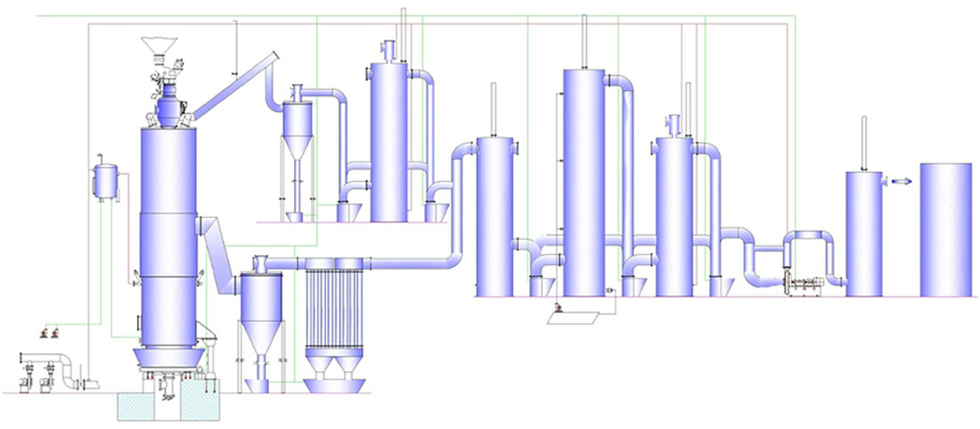Select the horizontal blower near the U-shaped pipe
Image resolution: width=980 pixels, height=429 pixels.
806,285
